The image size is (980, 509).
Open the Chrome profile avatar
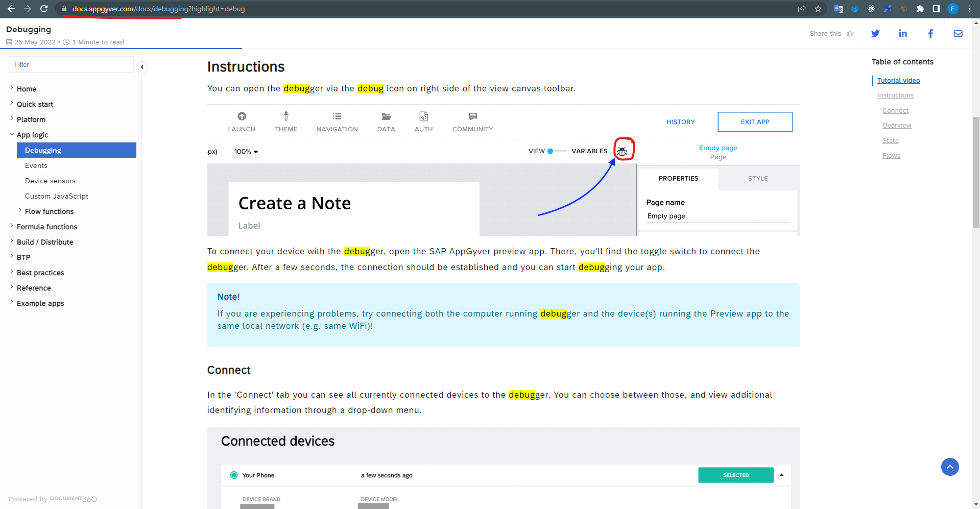click(953, 9)
